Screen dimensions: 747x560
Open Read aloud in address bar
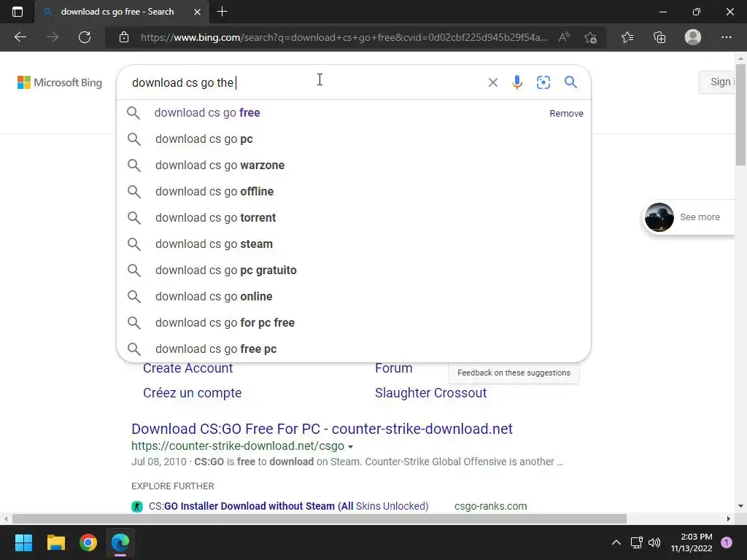[564, 37]
